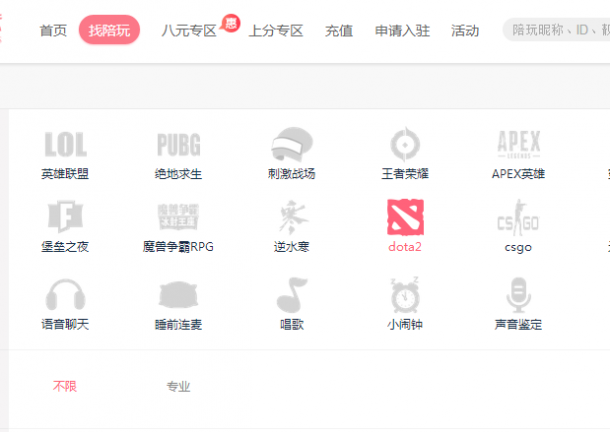This screenshot has height=432, width=610.
Task: Select the 魔兽争霸RPG icon
Action: coord(178,216)
